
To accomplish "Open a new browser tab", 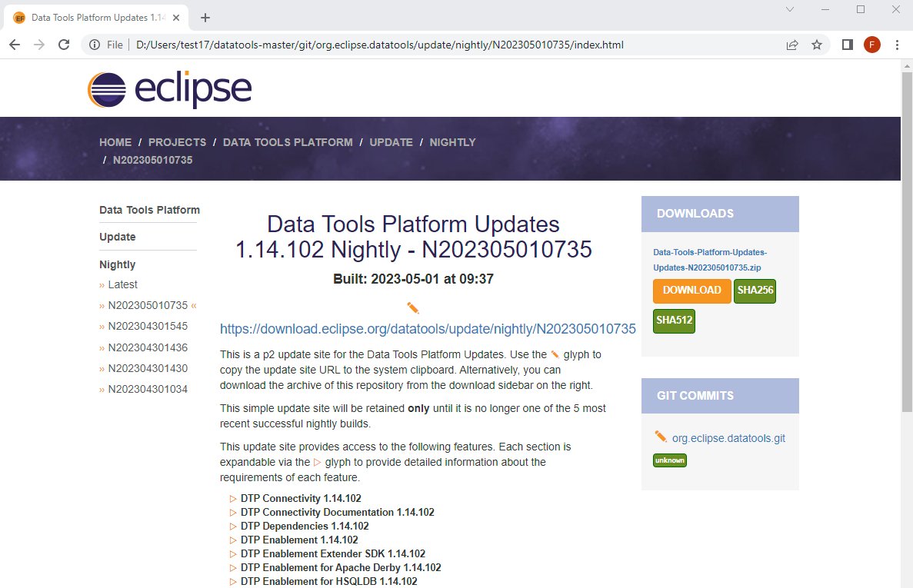I will [x=205, y=18].
